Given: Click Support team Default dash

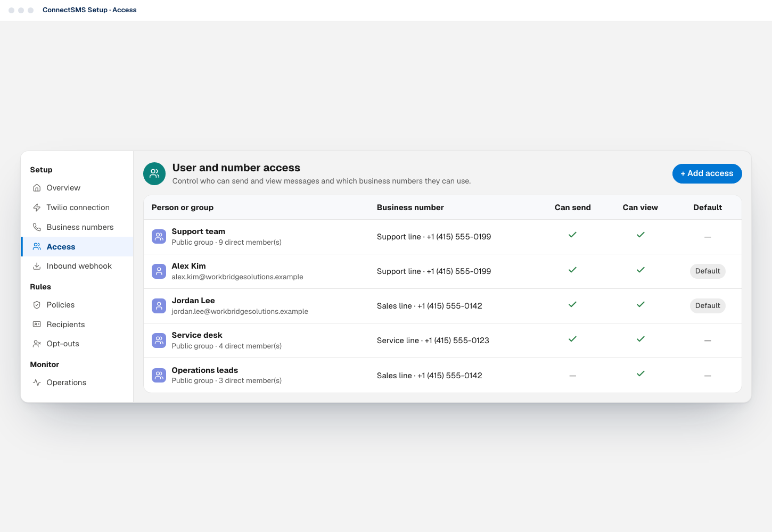Looking at the screenshot, I should click(708, 237).
